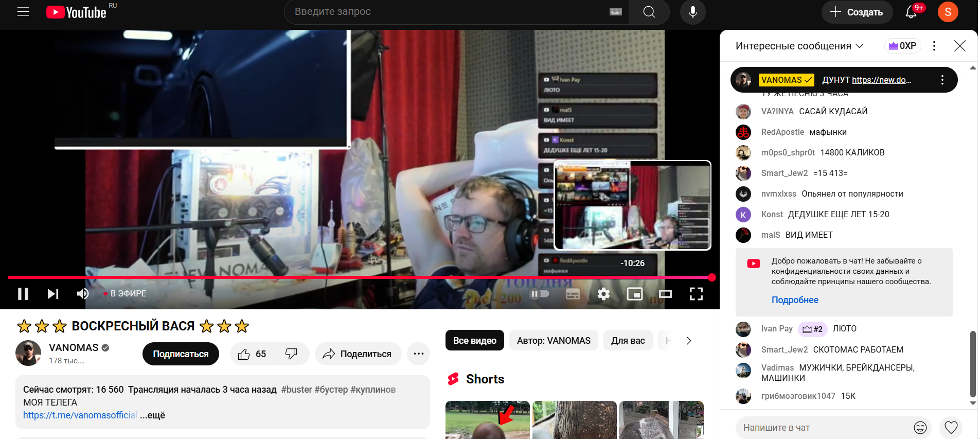Click the #куплинов hashtag
This screenshot has height=439, width=980.
(373, 390)
